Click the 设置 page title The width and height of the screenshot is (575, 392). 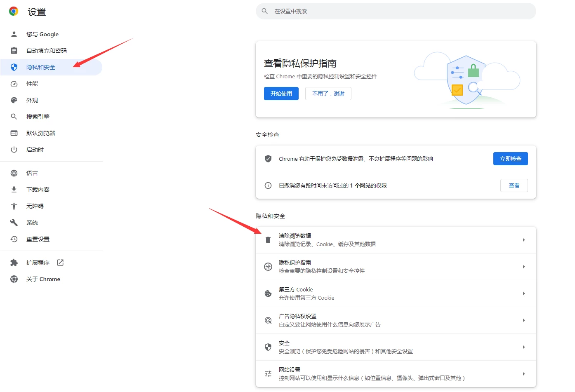[x=37, y=12]
